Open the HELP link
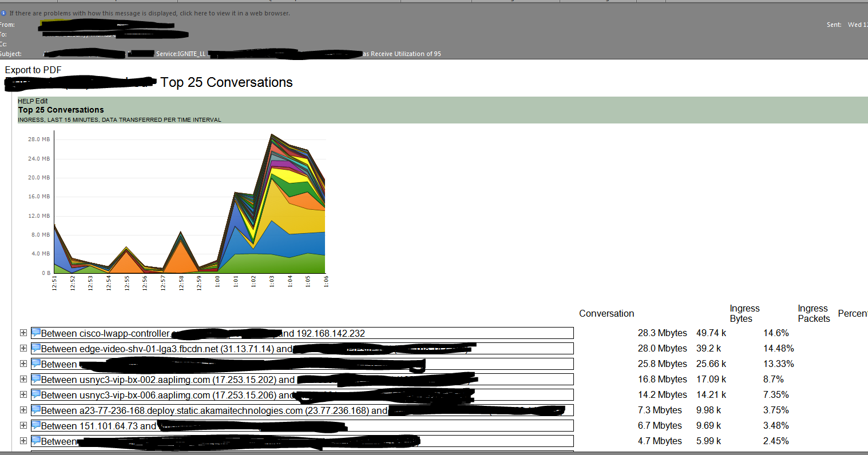 click(x=26, y=101)
